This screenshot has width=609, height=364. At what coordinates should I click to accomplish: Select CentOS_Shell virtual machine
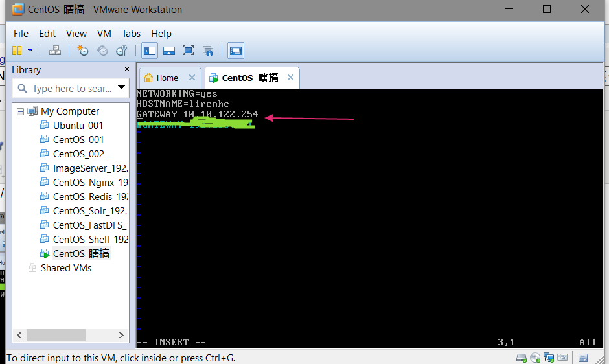point(90,240)
